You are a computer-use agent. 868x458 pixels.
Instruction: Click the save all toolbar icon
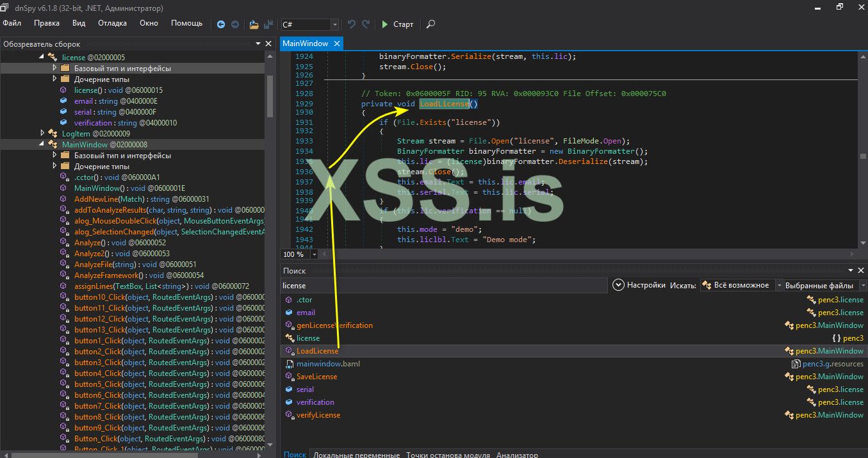[x=268, y=24]
